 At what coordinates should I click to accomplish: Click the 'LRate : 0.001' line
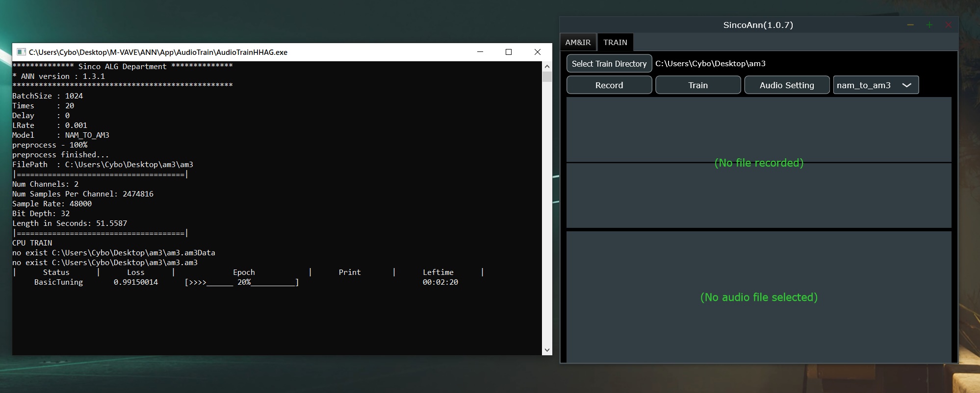coord(50,125)
